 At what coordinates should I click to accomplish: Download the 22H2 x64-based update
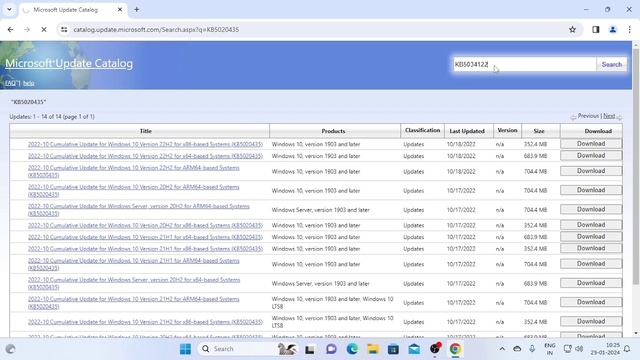tap(591, 156)
